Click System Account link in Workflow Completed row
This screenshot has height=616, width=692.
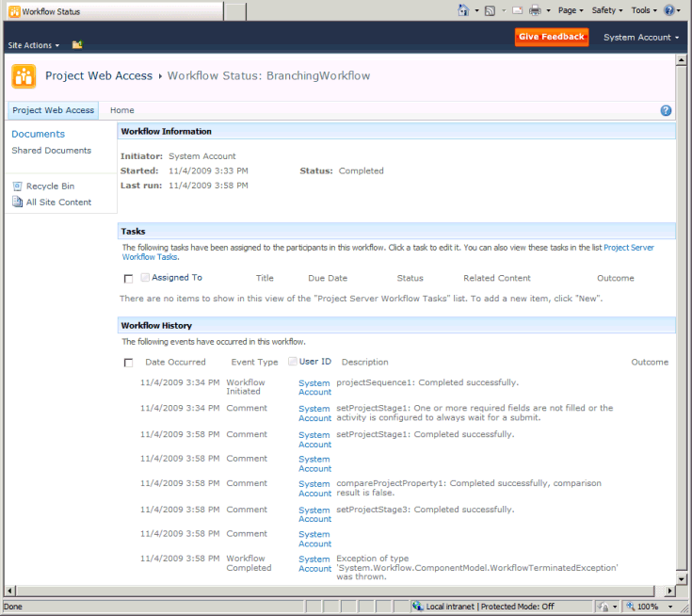(x=314, y=563)
